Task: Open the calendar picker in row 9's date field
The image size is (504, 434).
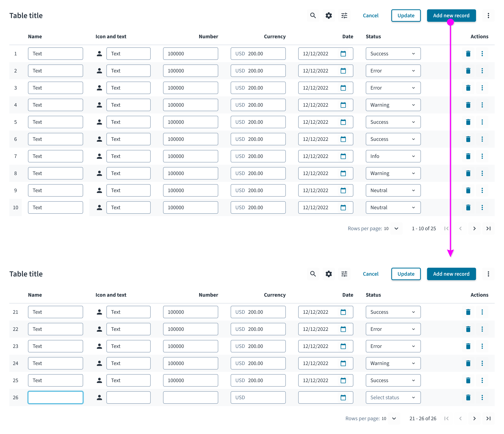Action: pos(343,191)
